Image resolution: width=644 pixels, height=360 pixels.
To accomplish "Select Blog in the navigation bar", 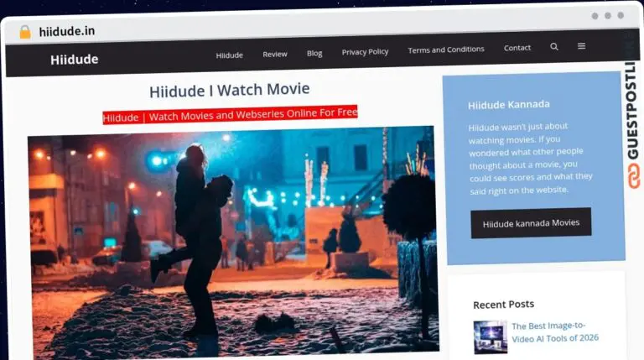I will (x=314, y=54).
